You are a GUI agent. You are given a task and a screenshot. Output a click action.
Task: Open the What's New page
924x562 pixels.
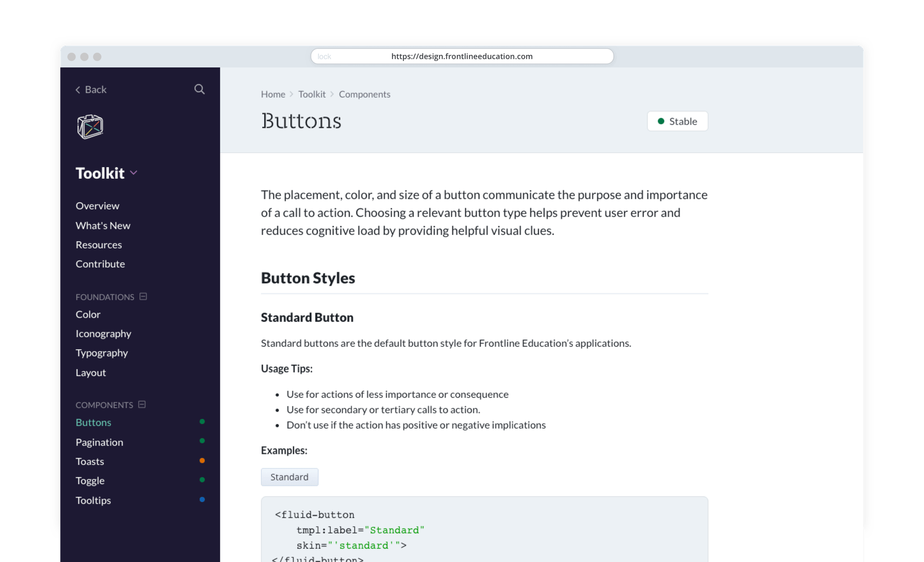point(103,224)
